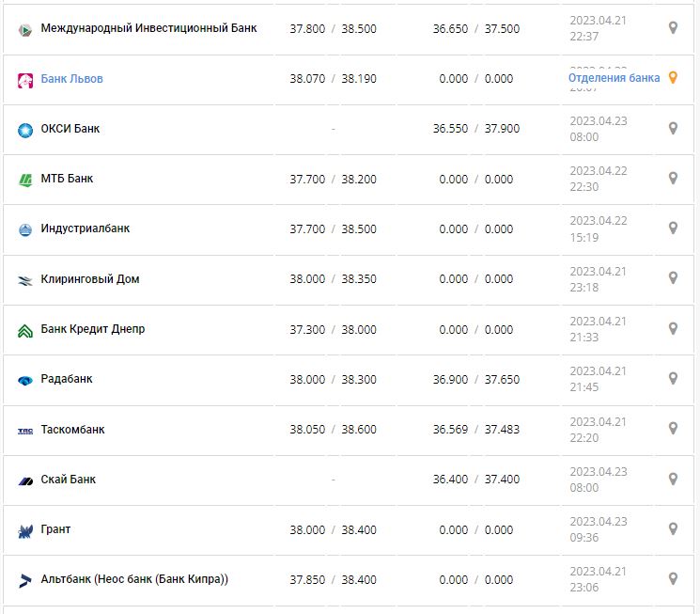Click Альтбанк (Неос банк) bank name
This screenshot has height=614, width=700.
(134, 579)
